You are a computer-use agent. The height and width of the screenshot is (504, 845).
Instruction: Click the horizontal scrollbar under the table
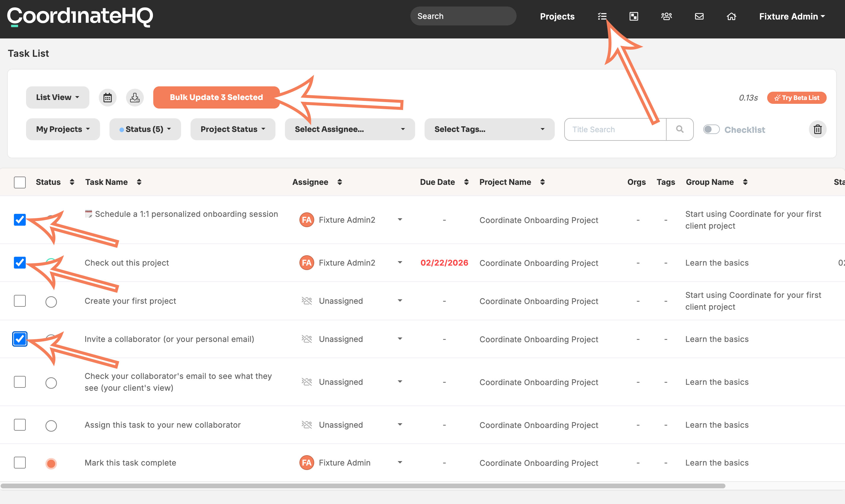click(x=363, y=486)
